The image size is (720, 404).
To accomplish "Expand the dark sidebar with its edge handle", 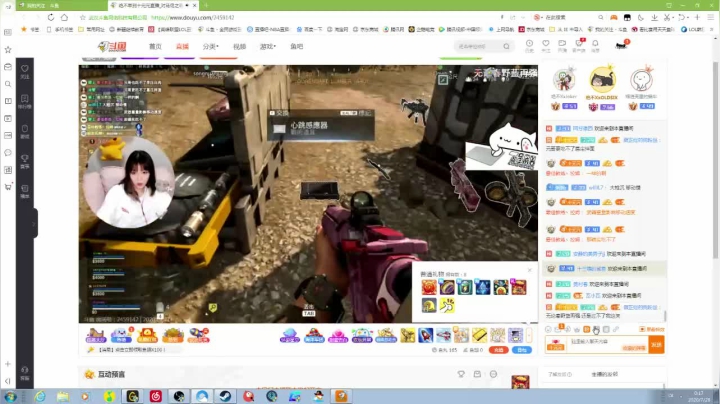I will (x=34, y=224).
